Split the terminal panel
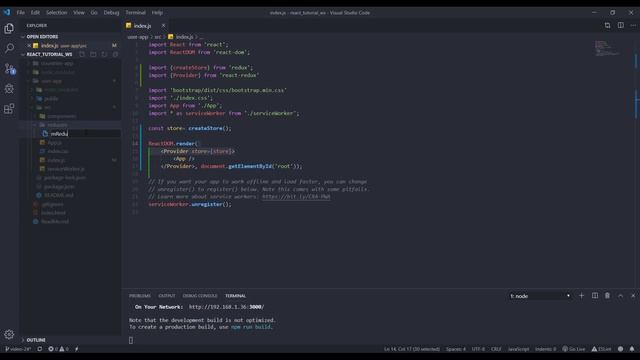Screen dimensions: 640x360 coord(595,296)
